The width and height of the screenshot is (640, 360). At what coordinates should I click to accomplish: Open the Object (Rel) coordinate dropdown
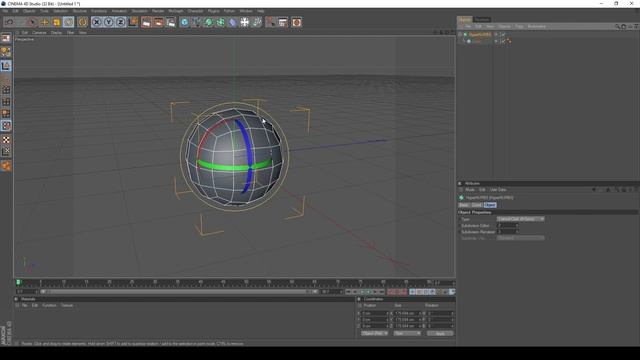coord(374,333)
